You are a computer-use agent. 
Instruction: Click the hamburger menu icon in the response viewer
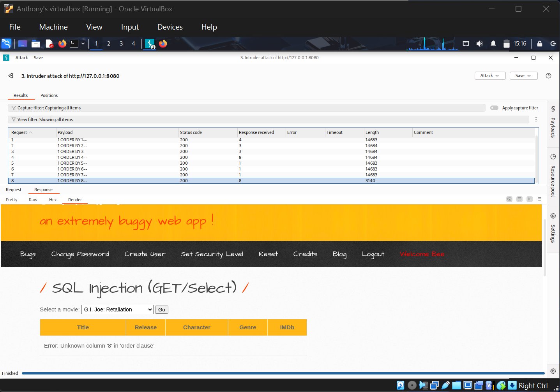pyautogui.click(x=540, y=199)
